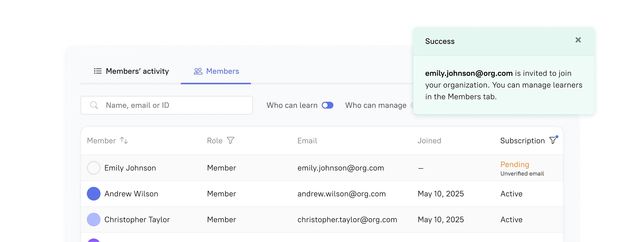Screen dimensions: 644x242
Task: Click Member role in Emily Johnson's row
Action: tap(222, 168)
